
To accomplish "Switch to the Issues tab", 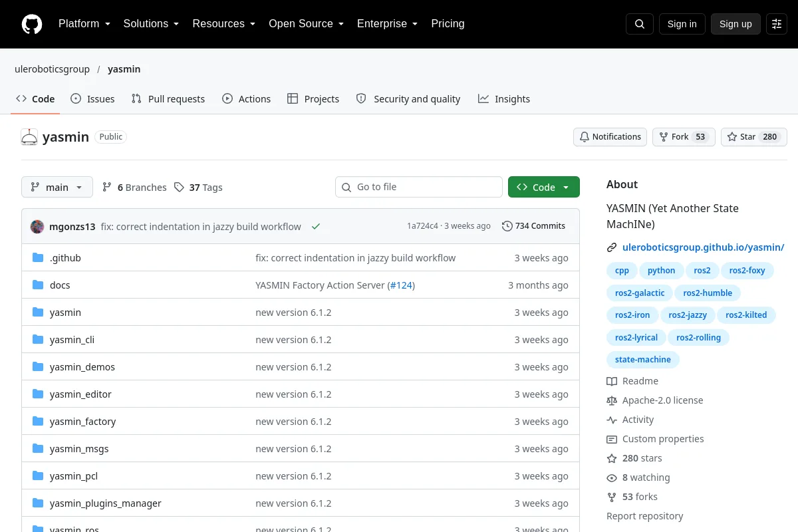I will [x=92, y=99].
